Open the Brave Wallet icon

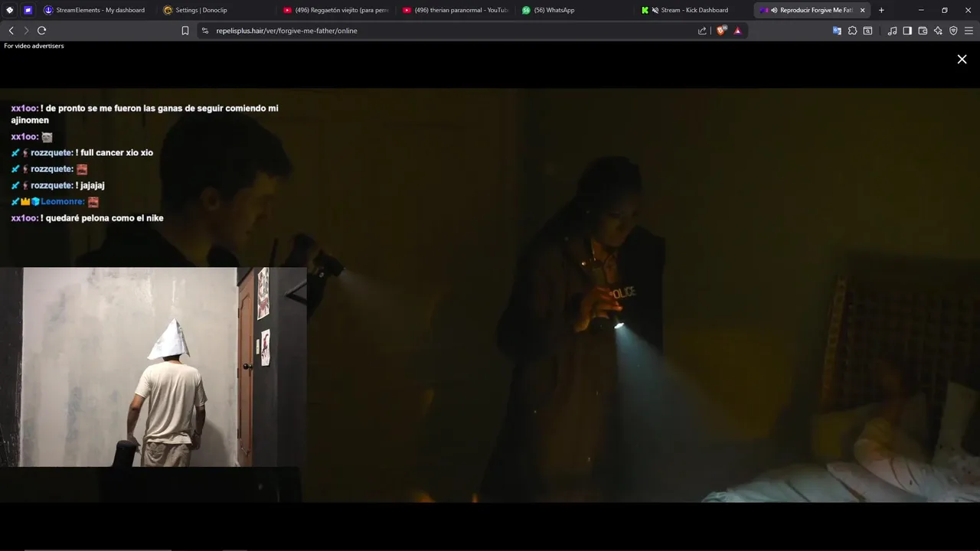click(x=923, y=31)
